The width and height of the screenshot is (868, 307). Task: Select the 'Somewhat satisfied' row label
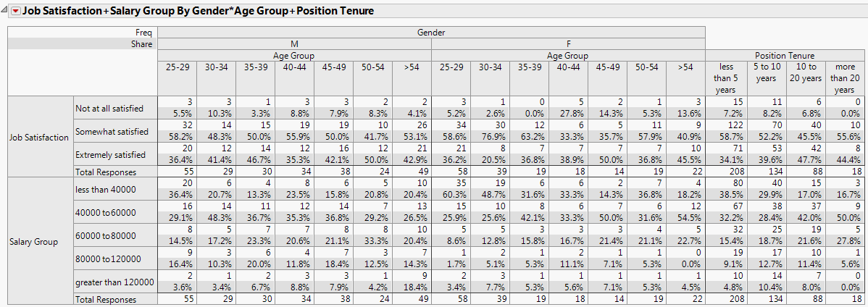click(112, 131)
